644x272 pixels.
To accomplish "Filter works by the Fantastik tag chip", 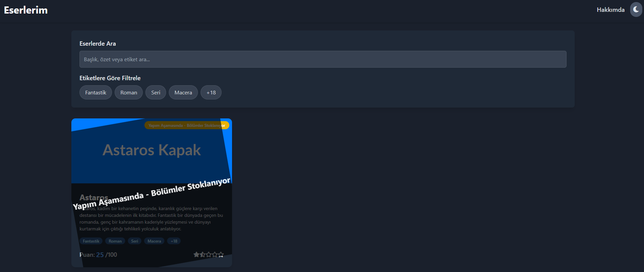I will click(x=96, y=92).
